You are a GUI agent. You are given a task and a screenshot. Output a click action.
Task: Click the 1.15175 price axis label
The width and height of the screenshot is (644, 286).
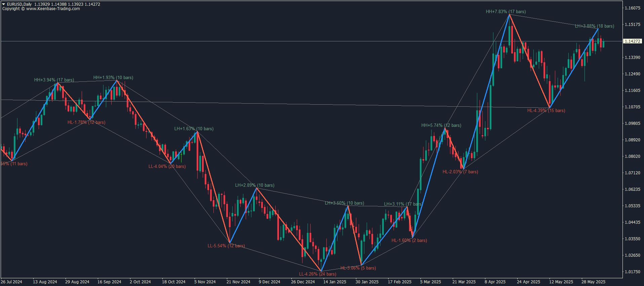coord(633,25)
